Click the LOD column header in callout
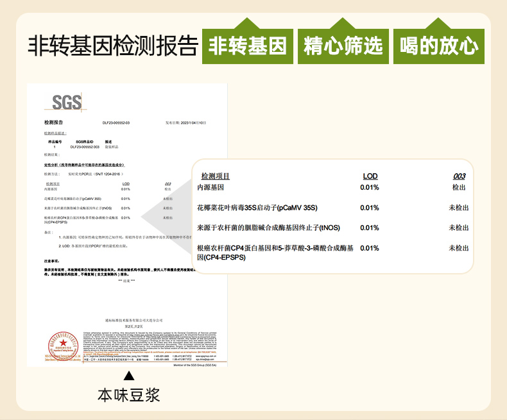This screenshot has width=507, height=420. click(x=370, y=176)
